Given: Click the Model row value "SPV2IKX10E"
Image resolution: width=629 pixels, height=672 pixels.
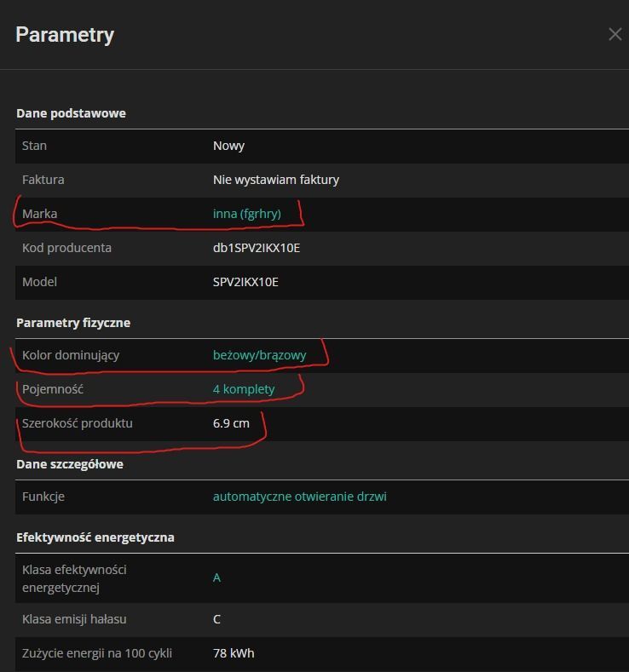Looking at the screenshot, I should pos(245,282).
